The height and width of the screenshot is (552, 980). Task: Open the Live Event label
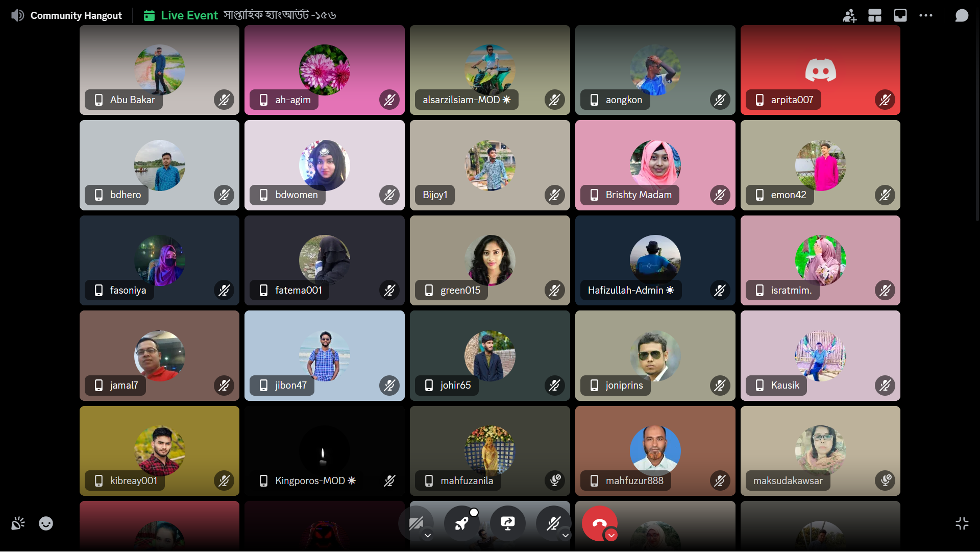[x=189, y=15]
